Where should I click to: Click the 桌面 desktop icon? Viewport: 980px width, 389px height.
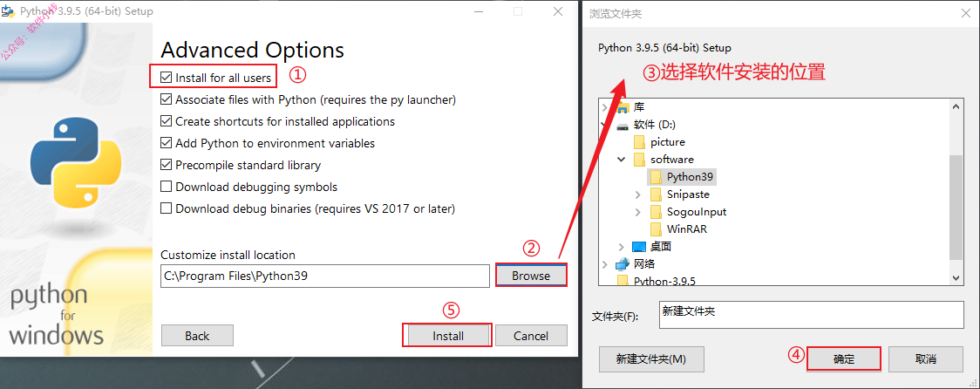click(639, 247)
